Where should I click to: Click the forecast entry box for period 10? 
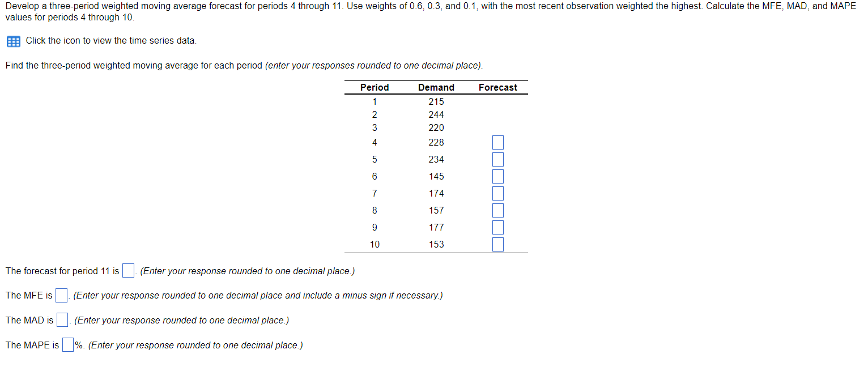point(497,244)
